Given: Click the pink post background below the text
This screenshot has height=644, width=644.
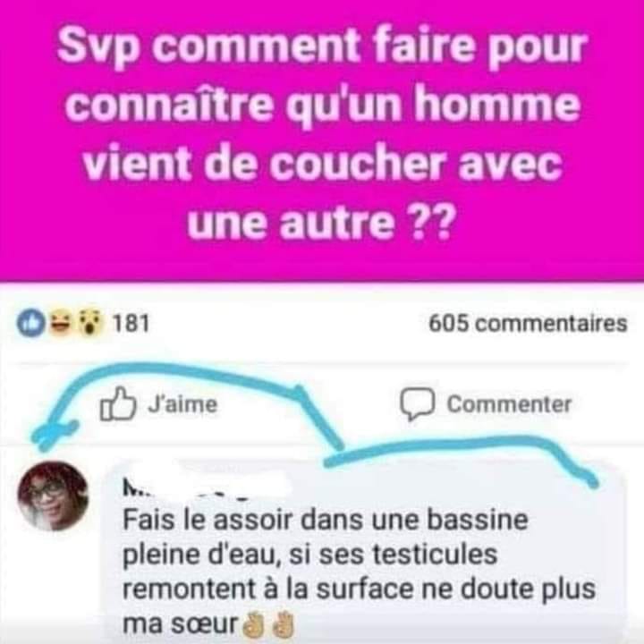Looking at the screenshot, I should coord(322,263).
